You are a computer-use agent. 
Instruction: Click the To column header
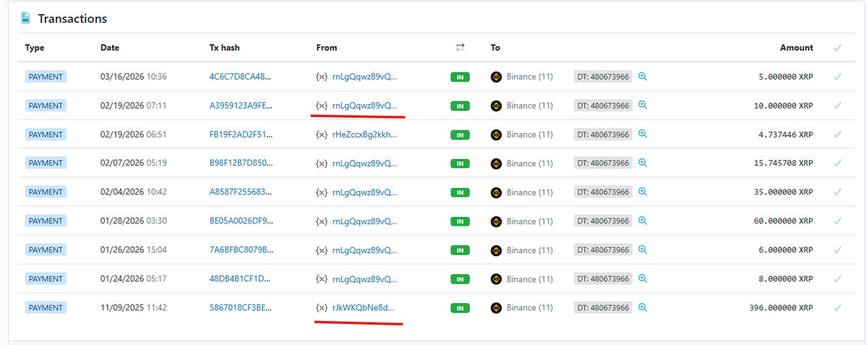point(495,48)
